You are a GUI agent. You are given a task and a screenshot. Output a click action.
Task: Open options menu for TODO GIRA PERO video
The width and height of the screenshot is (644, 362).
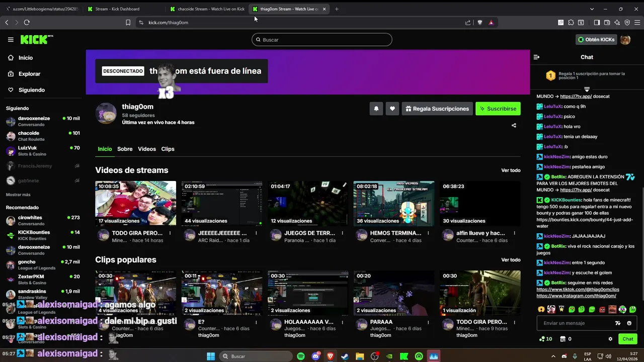point(170,233)
